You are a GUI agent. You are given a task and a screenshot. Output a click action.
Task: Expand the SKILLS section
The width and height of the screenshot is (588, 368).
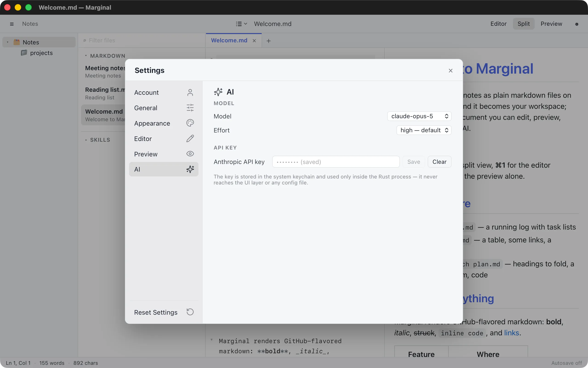point(86,140)
